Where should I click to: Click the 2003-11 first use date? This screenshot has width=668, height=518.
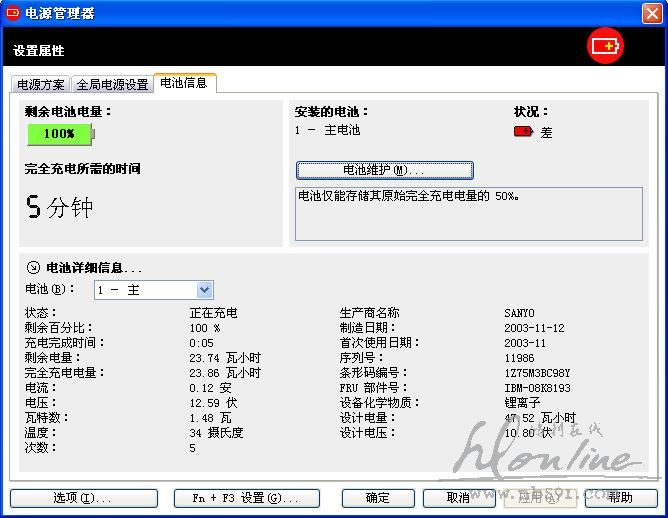[x=525, y=343]
